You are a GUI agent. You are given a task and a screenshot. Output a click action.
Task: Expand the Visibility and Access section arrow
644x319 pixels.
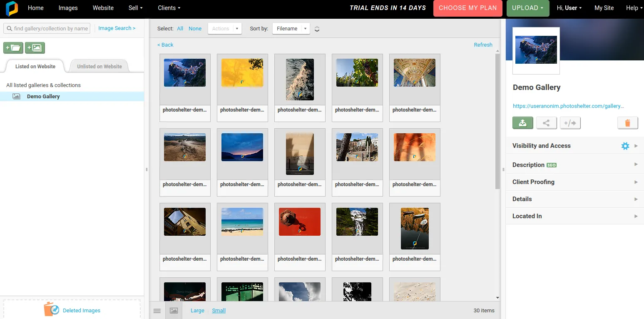[636, 146]
